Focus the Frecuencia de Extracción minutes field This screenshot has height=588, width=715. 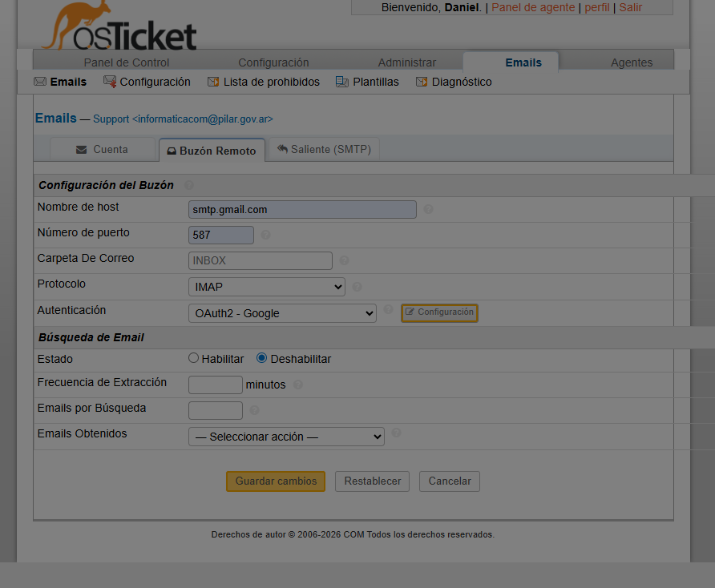[x=216, y=385]
